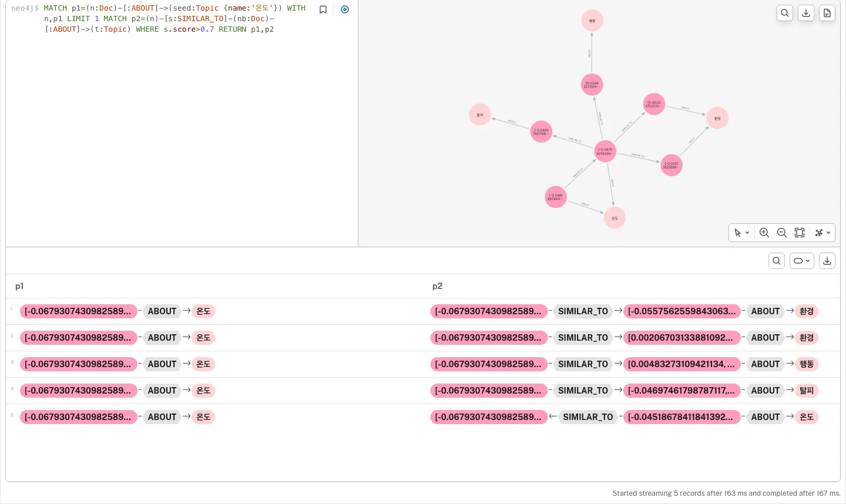Search within the graph visualization
846x504 pixels.
(785, 13)
